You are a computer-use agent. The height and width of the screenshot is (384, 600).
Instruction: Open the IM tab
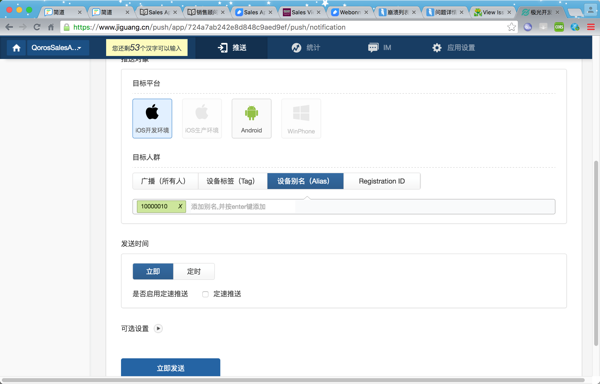(379, 48)
